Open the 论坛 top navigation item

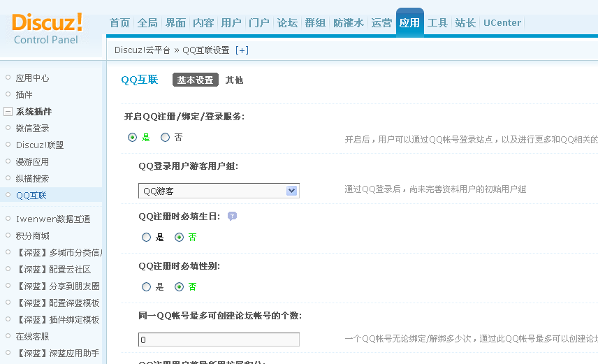point(287,23)
